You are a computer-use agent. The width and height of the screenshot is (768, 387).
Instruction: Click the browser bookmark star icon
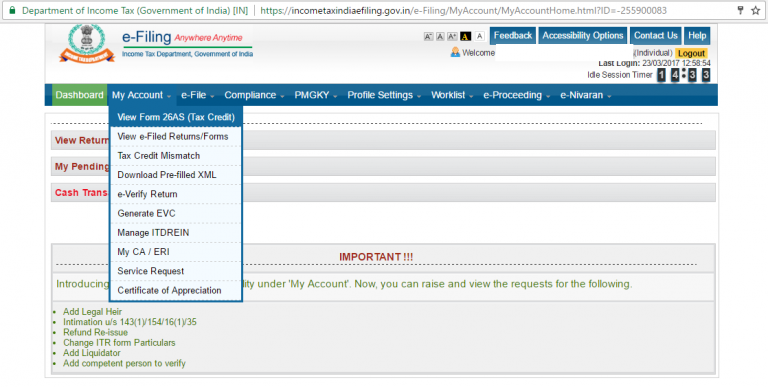coord(756,10)
